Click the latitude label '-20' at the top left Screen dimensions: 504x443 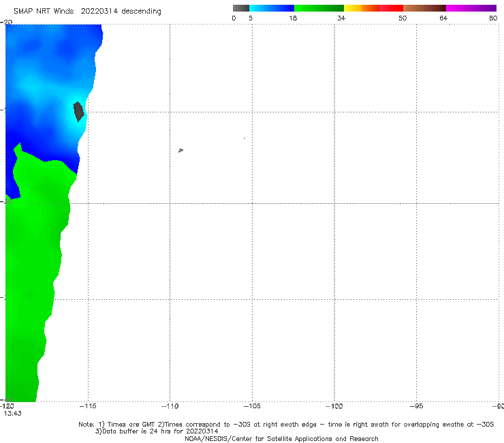coord(6,22)
